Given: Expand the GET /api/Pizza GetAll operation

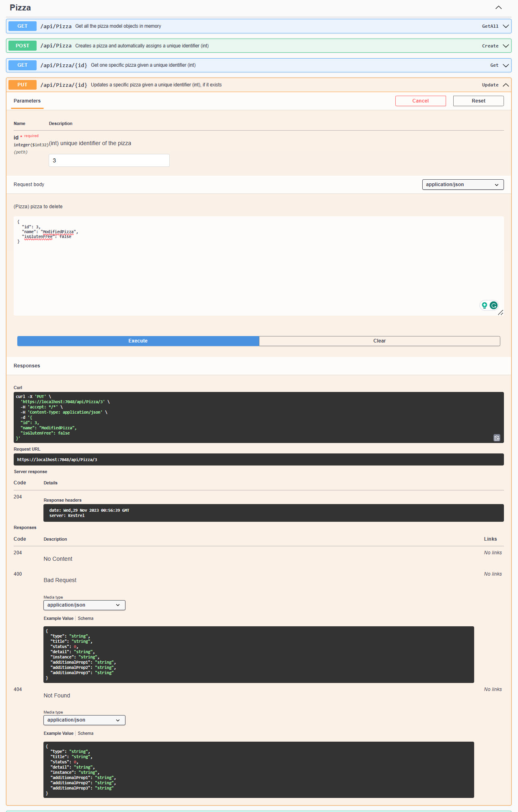Looking at the screenshot, I should click(506, 26).
